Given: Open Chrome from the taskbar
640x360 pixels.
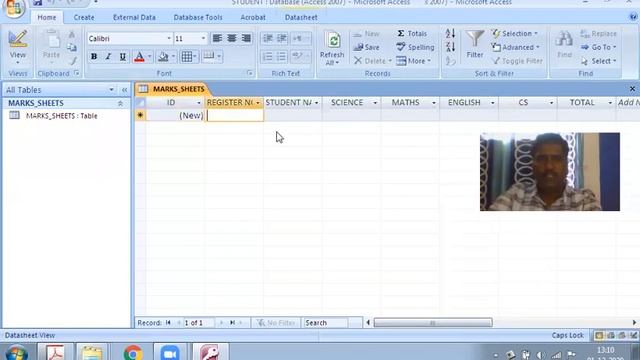Looking at the screenshot, I should pyautogui.click(x=133, y=352).
